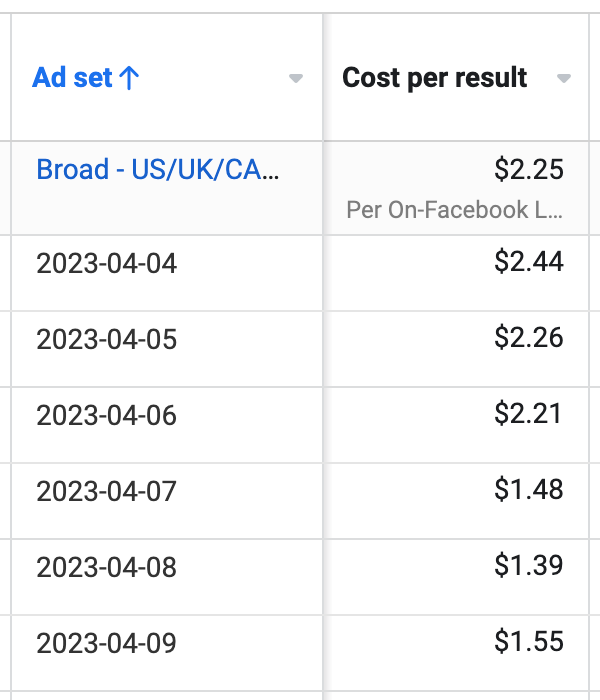This screenshot has height=700, width=600.
Task: Click the $1.48 cost per result cell
Action: pyautogui.click(x=528, y=490)
